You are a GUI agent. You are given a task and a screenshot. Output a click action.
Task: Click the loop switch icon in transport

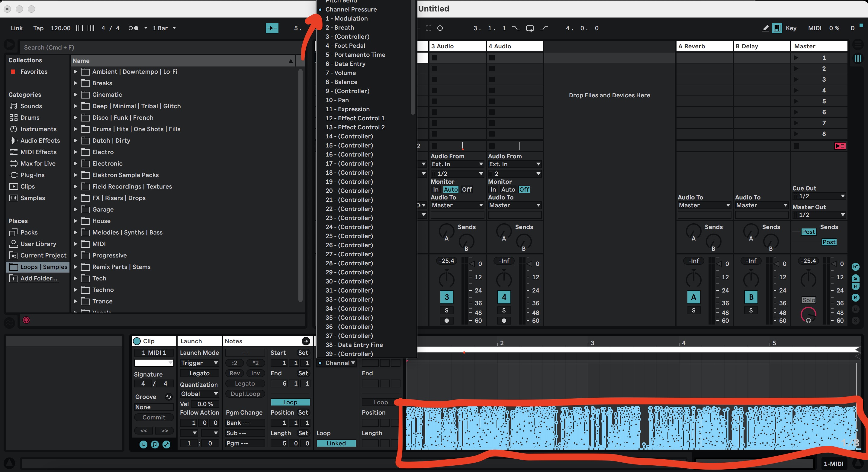click(530, 28)
